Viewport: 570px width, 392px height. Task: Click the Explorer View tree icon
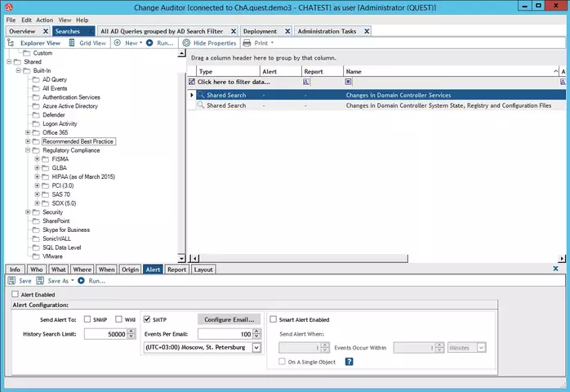(11, 43)
